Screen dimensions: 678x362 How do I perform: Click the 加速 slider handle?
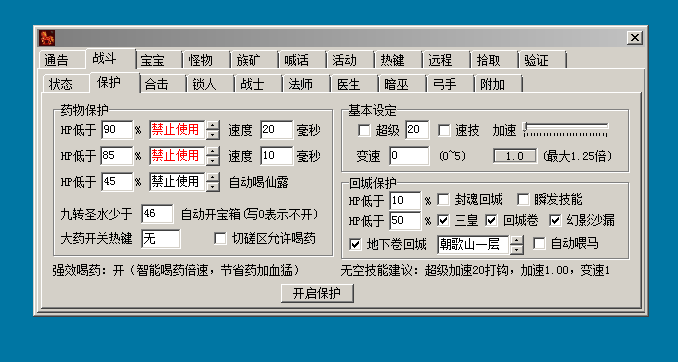[x=525, y=127]
